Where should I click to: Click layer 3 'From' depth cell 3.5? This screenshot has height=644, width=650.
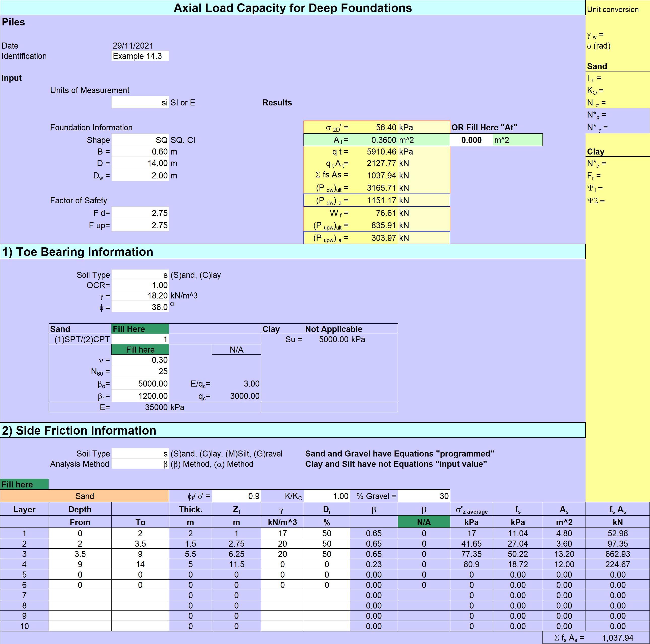click(80, 554)
